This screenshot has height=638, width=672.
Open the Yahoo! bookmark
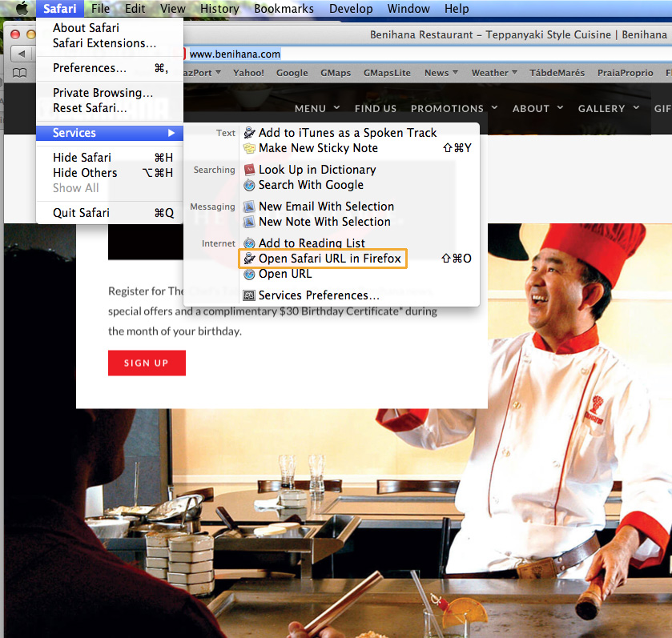(x=248, y=73)
